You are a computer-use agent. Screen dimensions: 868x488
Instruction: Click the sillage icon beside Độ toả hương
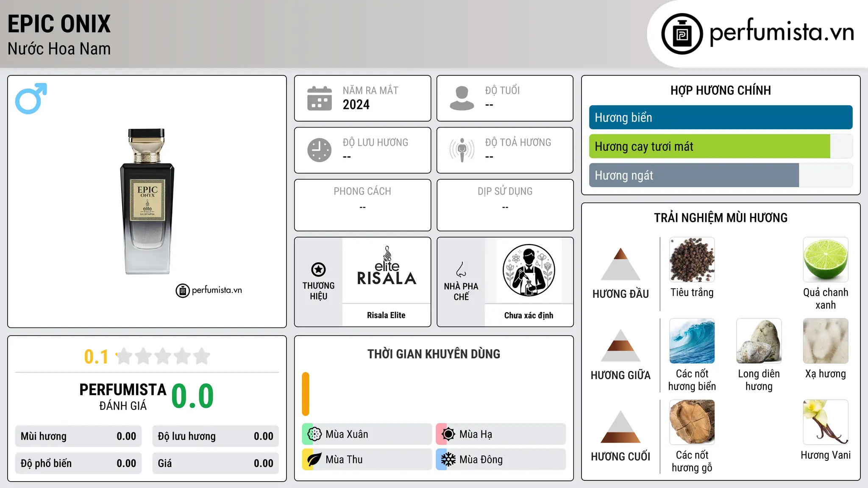coord(462,150)
